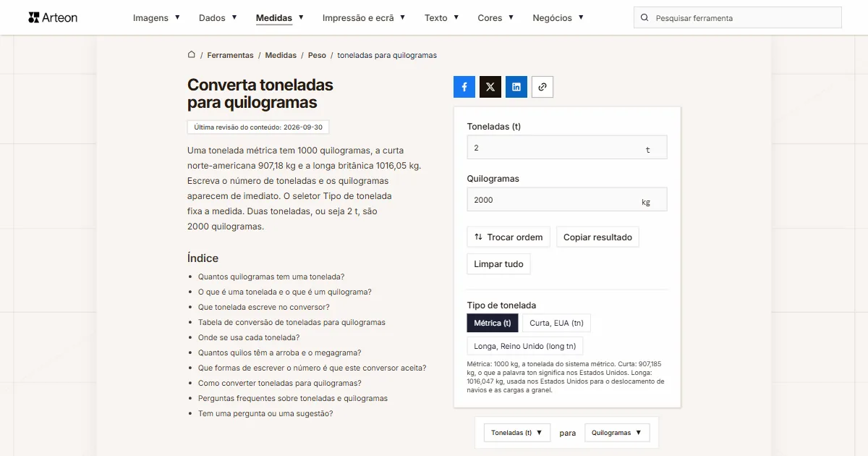Open the Imagens menu
Image resolution: width=868 pixels, height=456 pixels.
(156, 18)
